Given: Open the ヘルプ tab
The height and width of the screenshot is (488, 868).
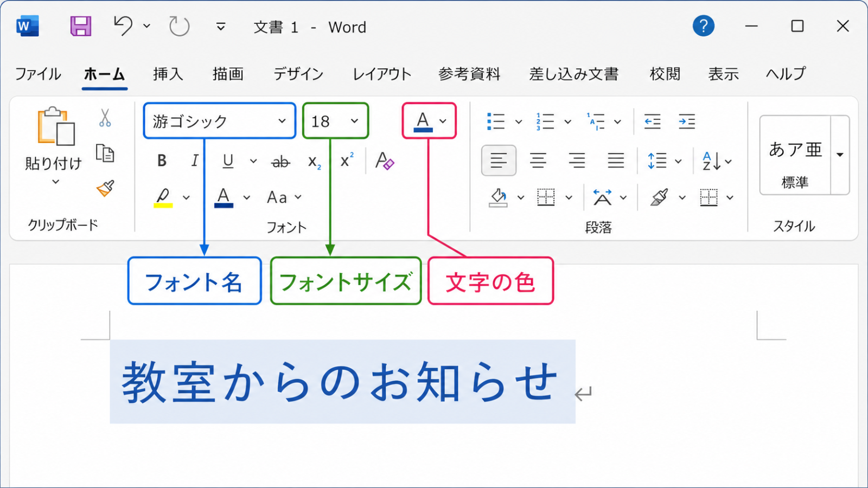Looking at the screenshot, I should pyautogui.click(x=786, y=74).
